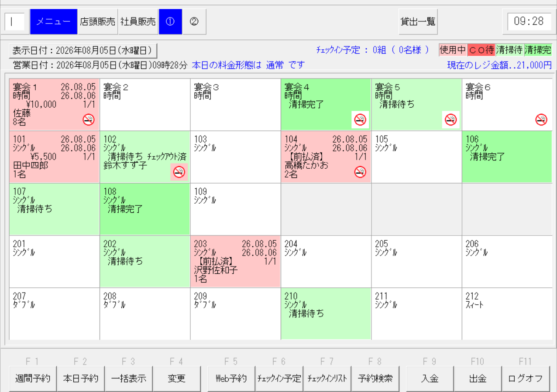
Task: Select vacant room 105
Action: [417, 157]
